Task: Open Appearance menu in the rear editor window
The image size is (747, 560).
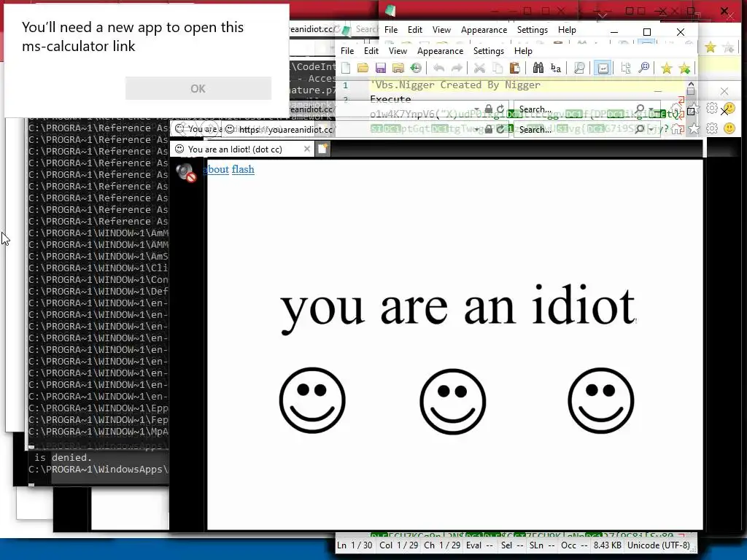Action: [484, 30]
